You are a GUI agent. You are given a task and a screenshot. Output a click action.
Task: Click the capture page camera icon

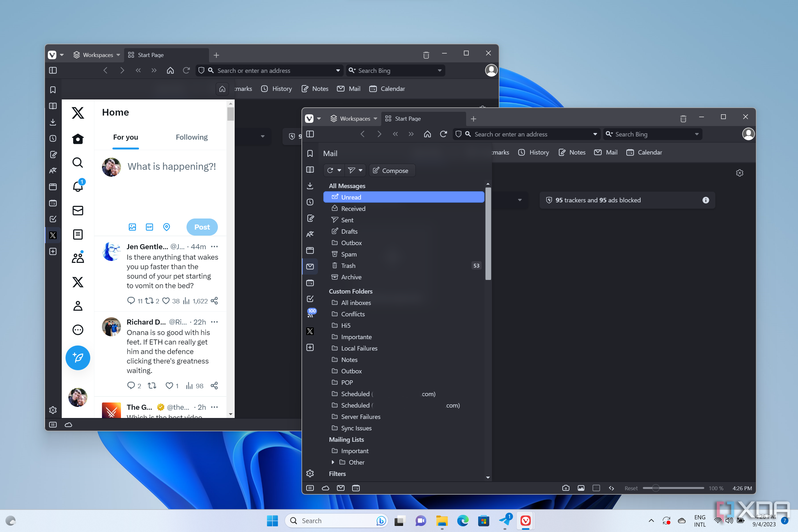[x=566, y=488]
